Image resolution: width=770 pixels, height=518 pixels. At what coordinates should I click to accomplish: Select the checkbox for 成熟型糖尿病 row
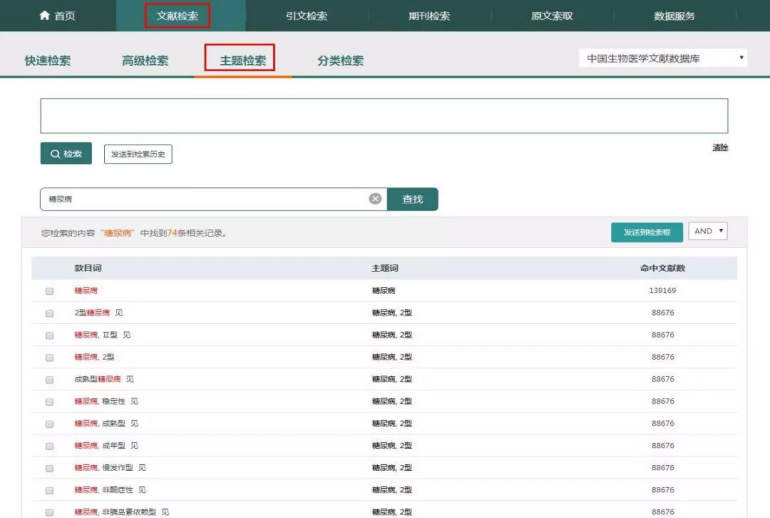pos(49,380)
